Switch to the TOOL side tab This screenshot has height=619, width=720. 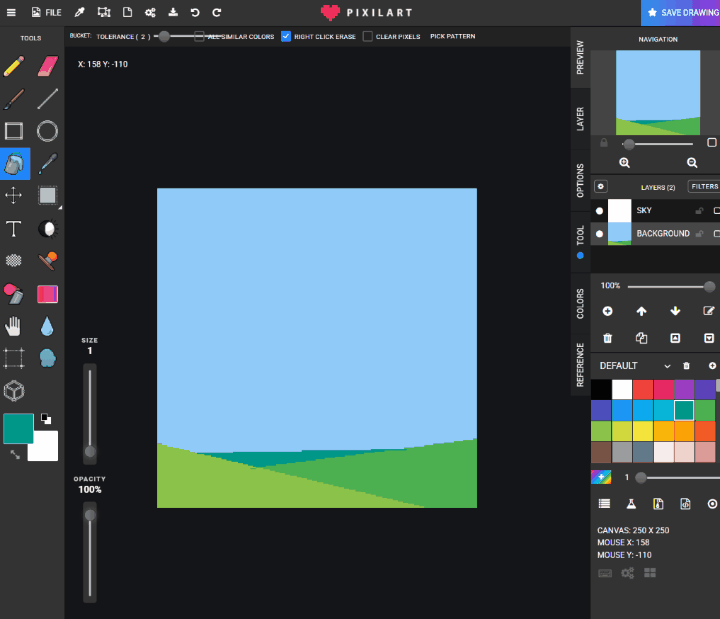[x=580, y=242]
